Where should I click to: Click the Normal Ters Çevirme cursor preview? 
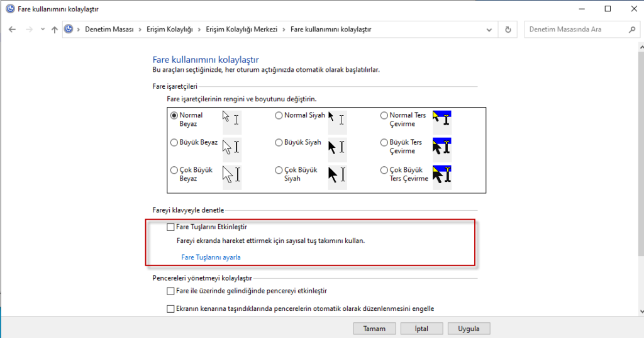pyautogui.click(x=441, y=120)
